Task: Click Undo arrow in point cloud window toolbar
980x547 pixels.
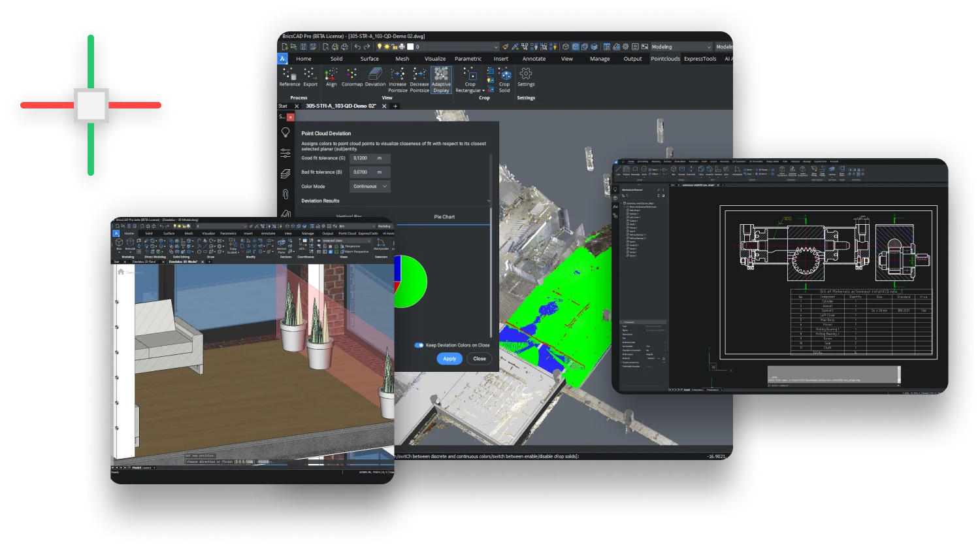Action: (357, 47)
